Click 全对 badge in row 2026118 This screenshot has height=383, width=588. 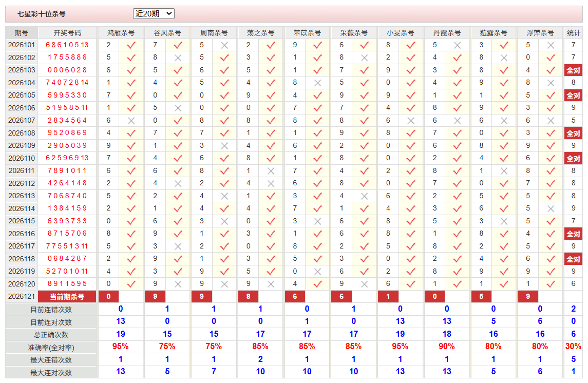(574, 259)
